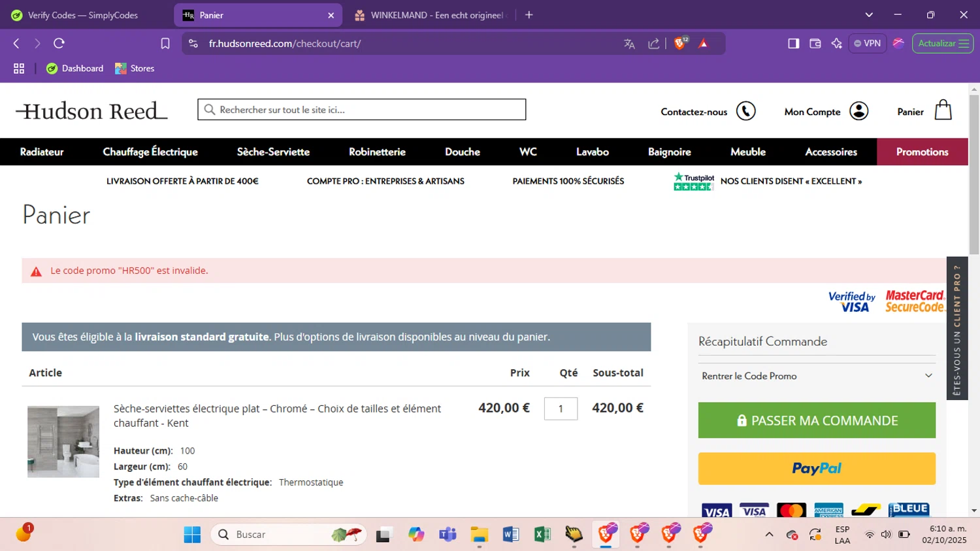Image resolution: width=980 pixels, height=551 pixels.
Task: Open the Meuble menu
Action: coord(748,152)
